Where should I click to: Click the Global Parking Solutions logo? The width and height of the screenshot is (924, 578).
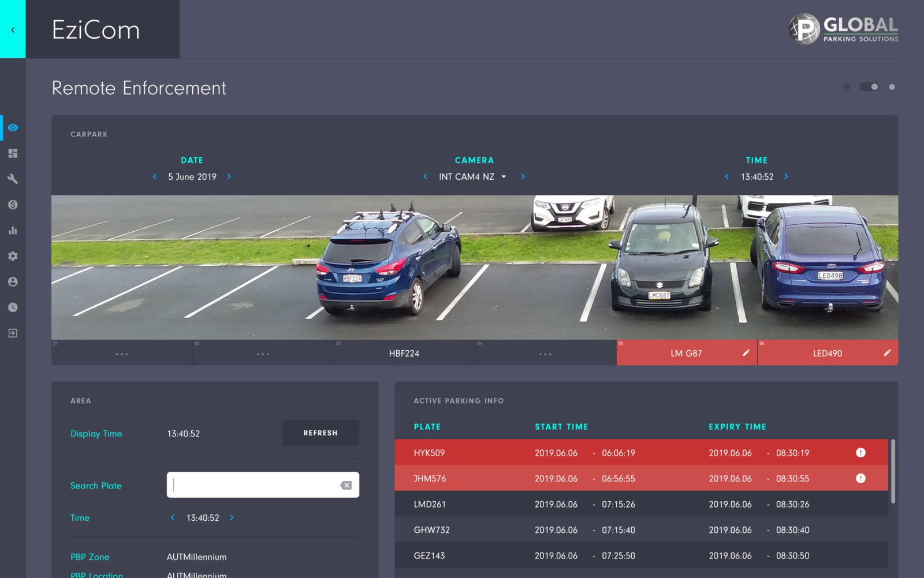pos(844,29)
